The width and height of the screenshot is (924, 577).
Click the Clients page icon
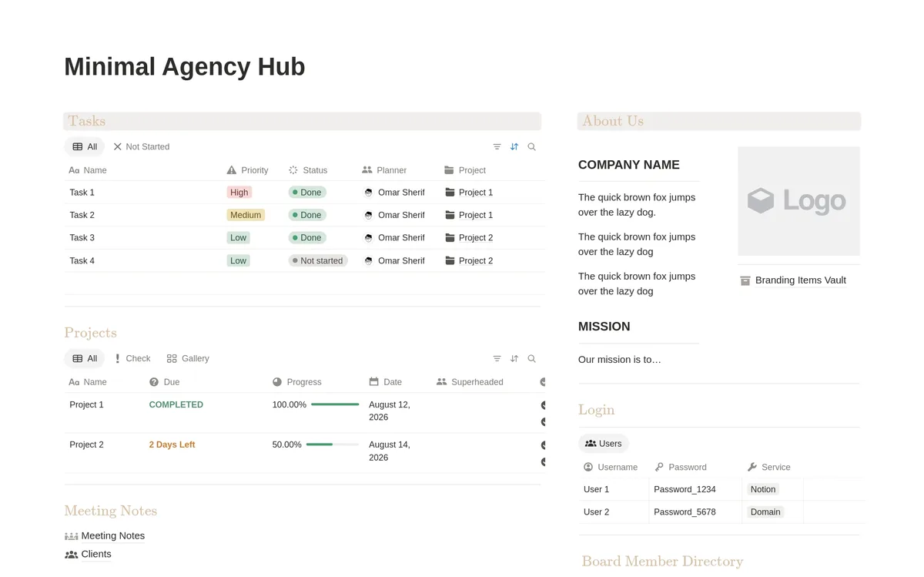click(71, 555)
